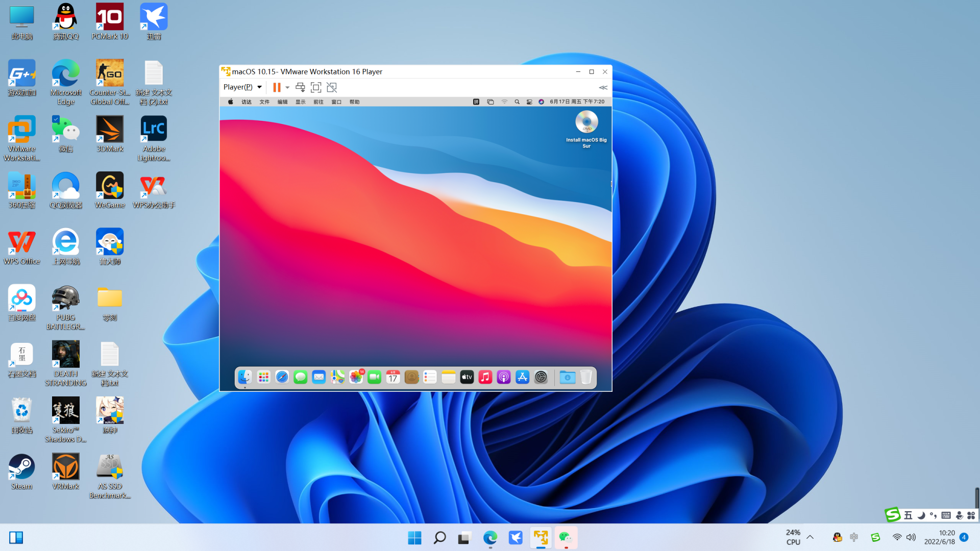Open the 帮助 menu in macOS

355,102
